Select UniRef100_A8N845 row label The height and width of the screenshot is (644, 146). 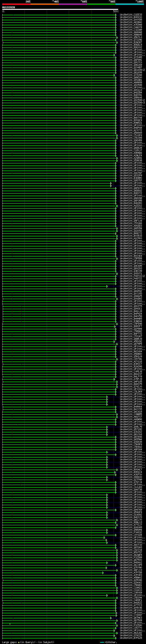[131, 35]
